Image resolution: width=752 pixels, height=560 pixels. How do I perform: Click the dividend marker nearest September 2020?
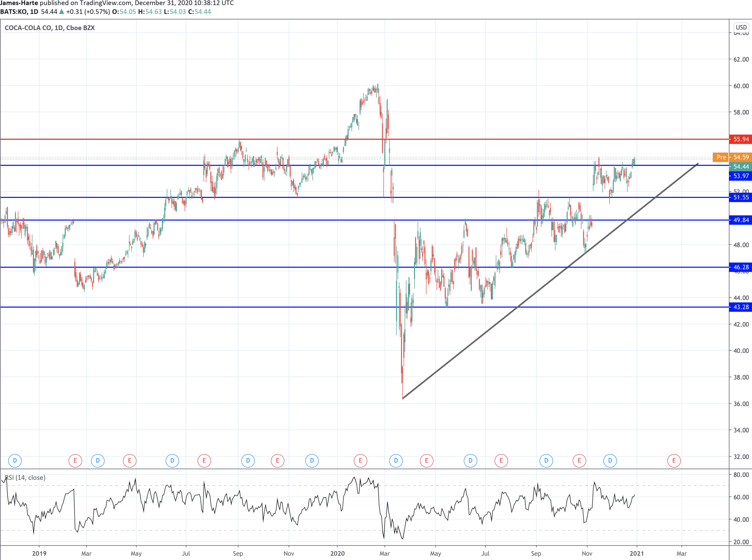coord(546,461)
